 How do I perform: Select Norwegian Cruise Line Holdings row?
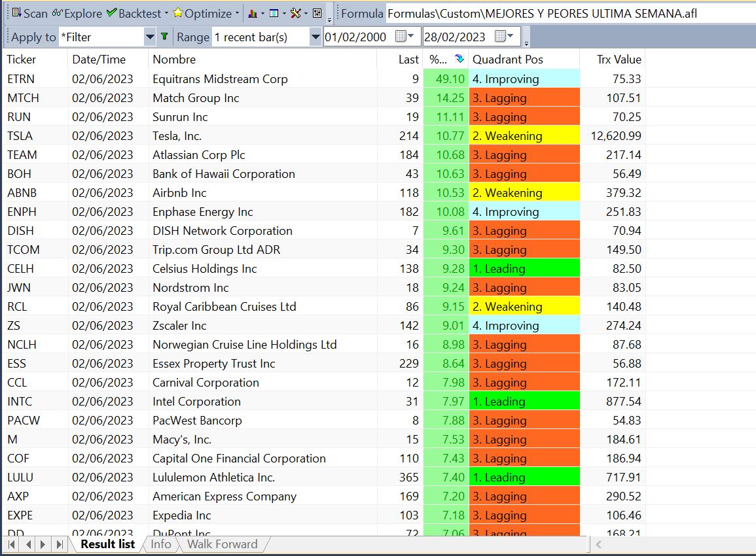coord(324,345)
